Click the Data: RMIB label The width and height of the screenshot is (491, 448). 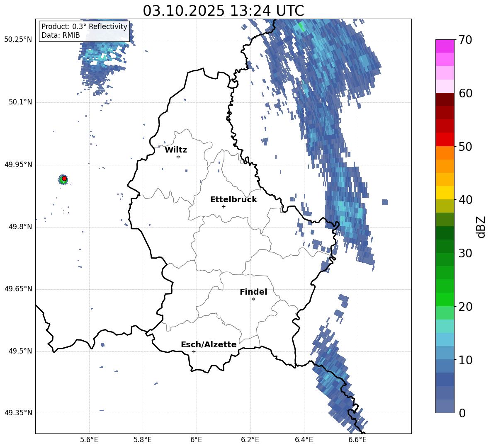tap(61, 35)
